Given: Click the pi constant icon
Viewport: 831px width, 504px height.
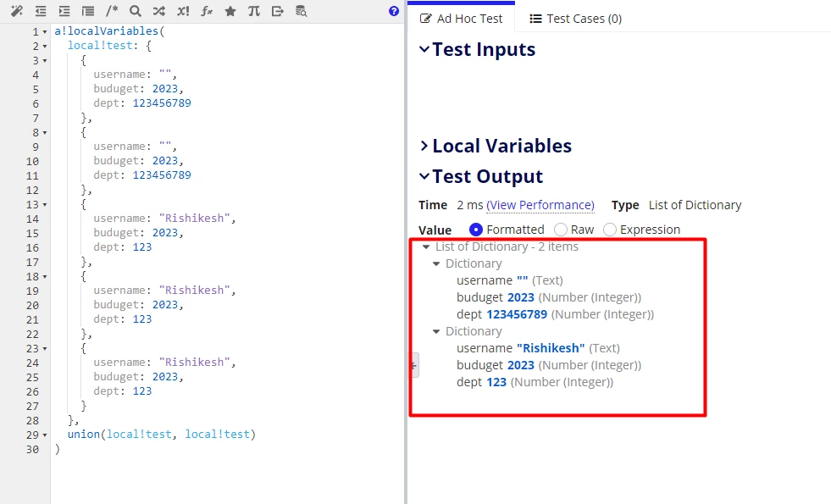Looking at the screenshot, I should tap(254, 11).
